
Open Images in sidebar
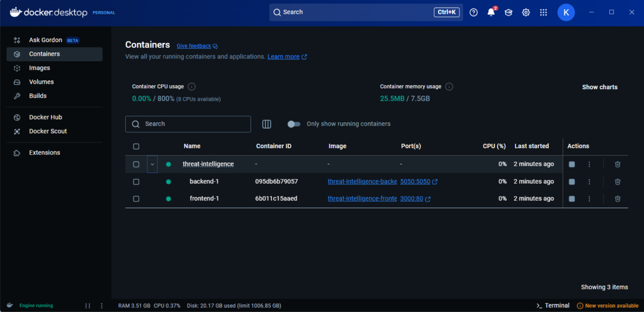[x=54, y=68]
